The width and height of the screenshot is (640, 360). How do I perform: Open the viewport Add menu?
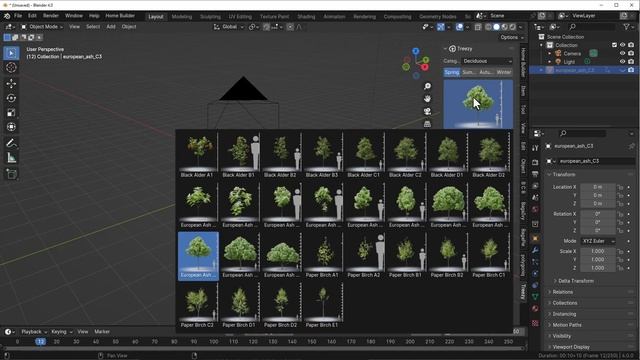111,27
